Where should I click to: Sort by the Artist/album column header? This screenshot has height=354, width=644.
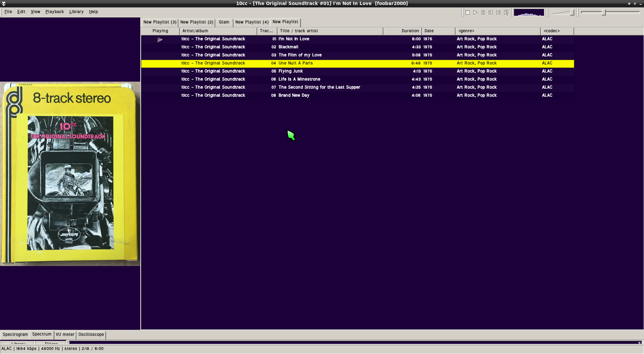point(218,31)
